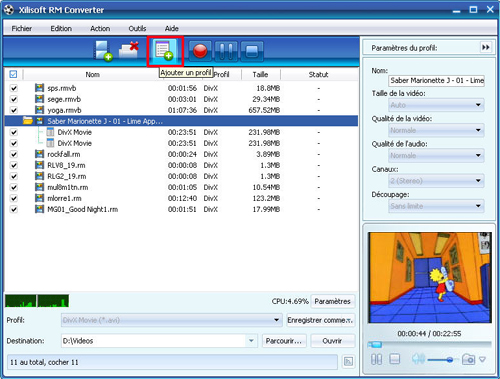Uncheck the rockfall.rm checkbox

click(x=14, y=154)
